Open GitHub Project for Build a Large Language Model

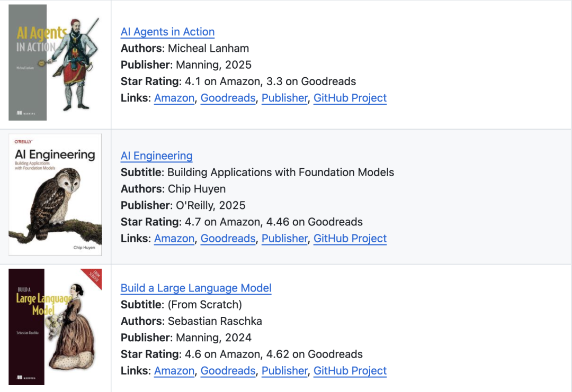[350, 371]
